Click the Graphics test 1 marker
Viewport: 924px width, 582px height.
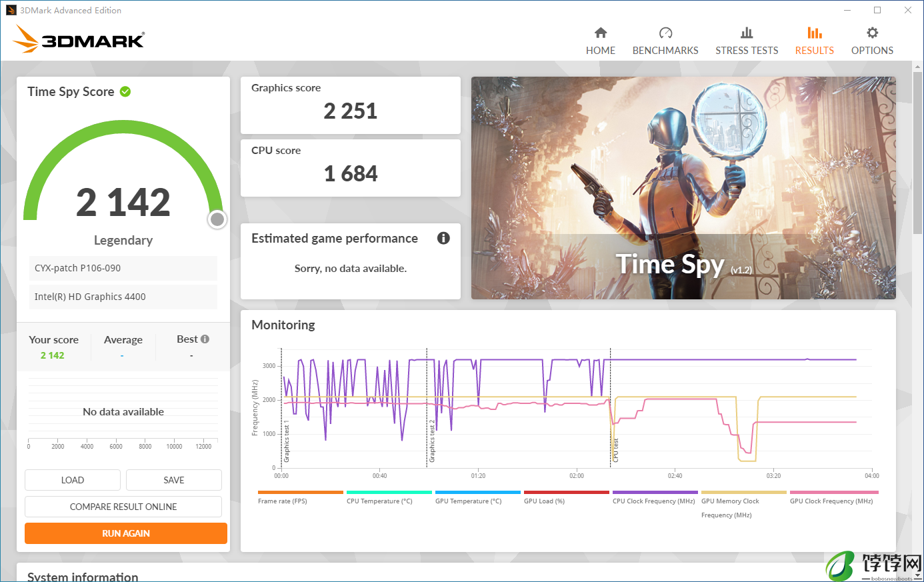[287, 441]
